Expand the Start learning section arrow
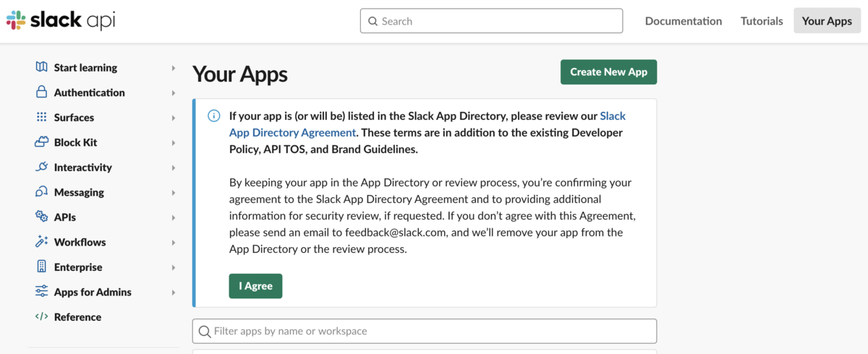The image size is (868, 354). coord(174,68)
